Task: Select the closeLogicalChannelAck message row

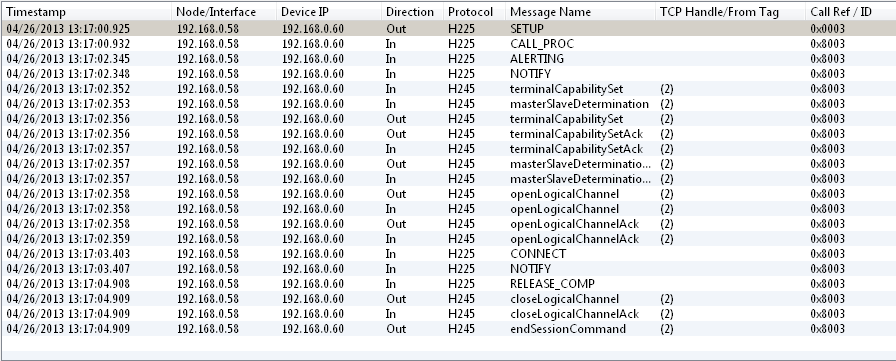Action: coord(449,314)
